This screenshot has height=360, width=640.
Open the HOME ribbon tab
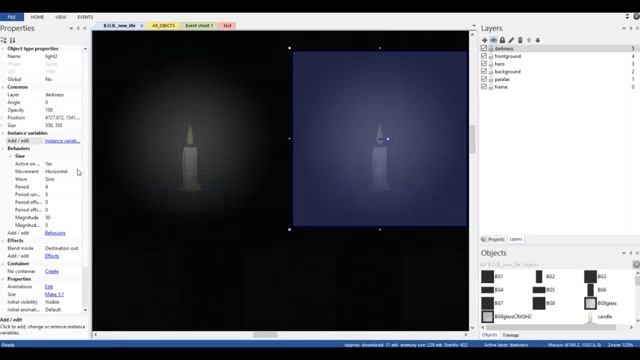pyautogui.click(x=37, y=17)
